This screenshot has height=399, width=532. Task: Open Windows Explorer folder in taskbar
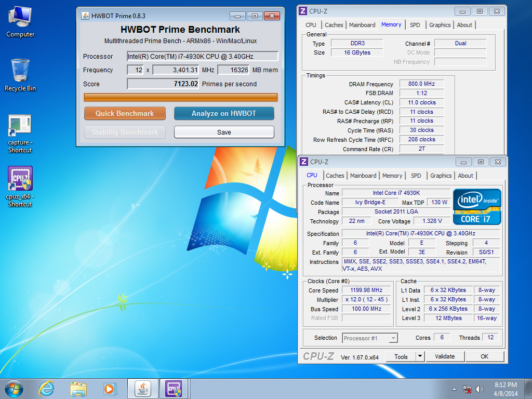point(78,389)
